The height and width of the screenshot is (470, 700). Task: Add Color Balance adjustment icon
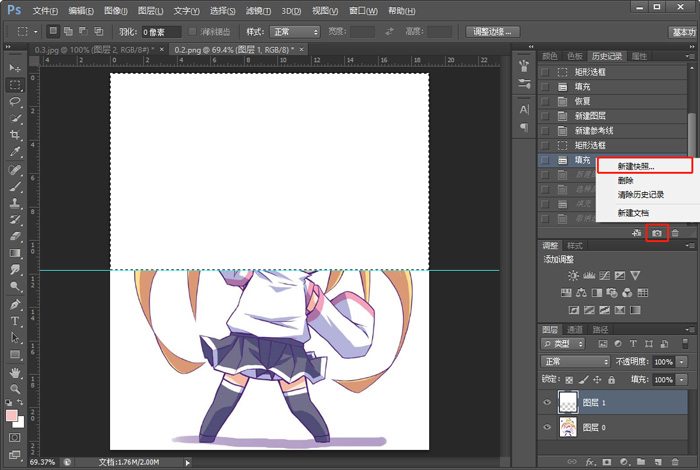(581, 293)
